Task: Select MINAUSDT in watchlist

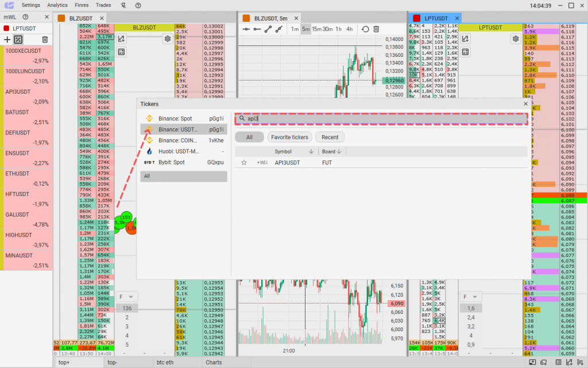Action: 27,260
